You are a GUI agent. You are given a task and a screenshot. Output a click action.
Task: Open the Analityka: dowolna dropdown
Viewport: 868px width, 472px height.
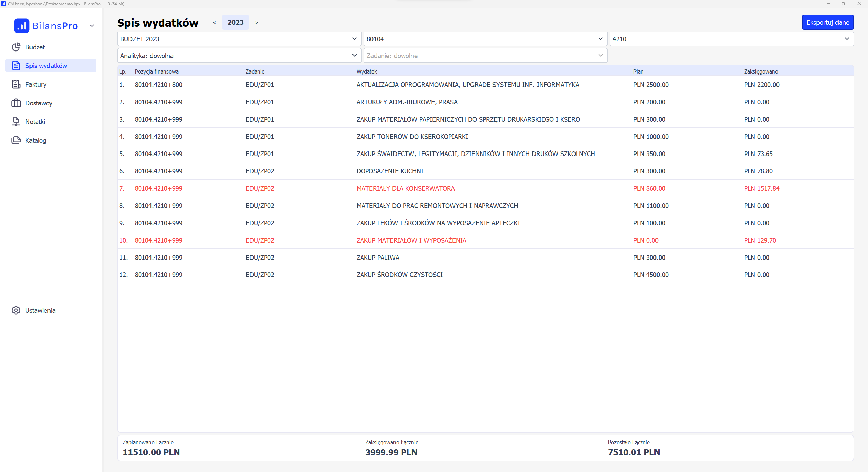coord(239,56)
